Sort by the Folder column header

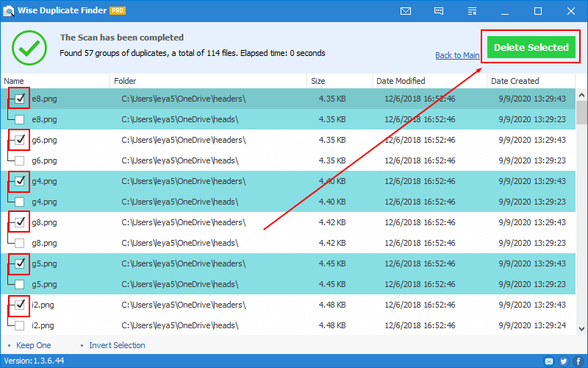click(209, 81)
